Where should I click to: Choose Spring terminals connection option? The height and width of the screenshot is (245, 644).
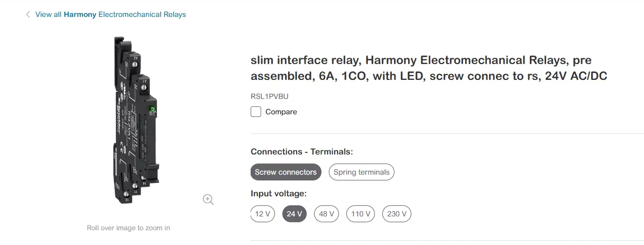pyautogui.click(x=361, y=172)
